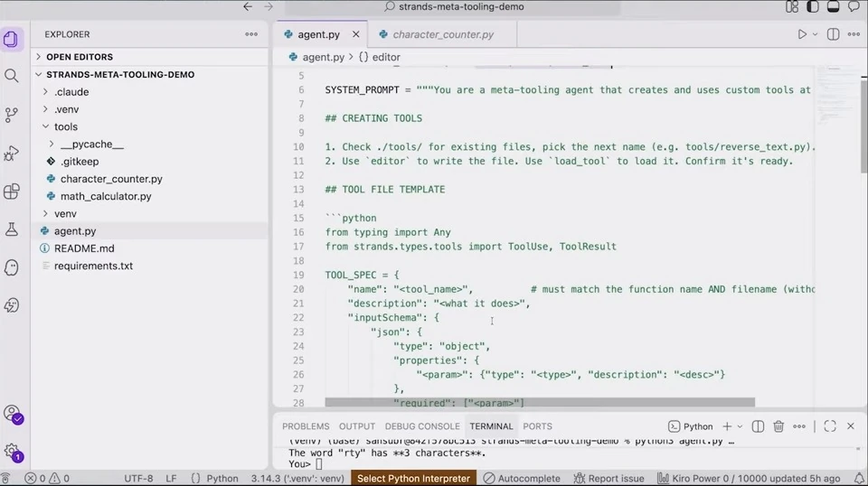Viewport: 868px width, 486px height.
Task: Open the run options dropdown arrow
Action: pos(815,34)
